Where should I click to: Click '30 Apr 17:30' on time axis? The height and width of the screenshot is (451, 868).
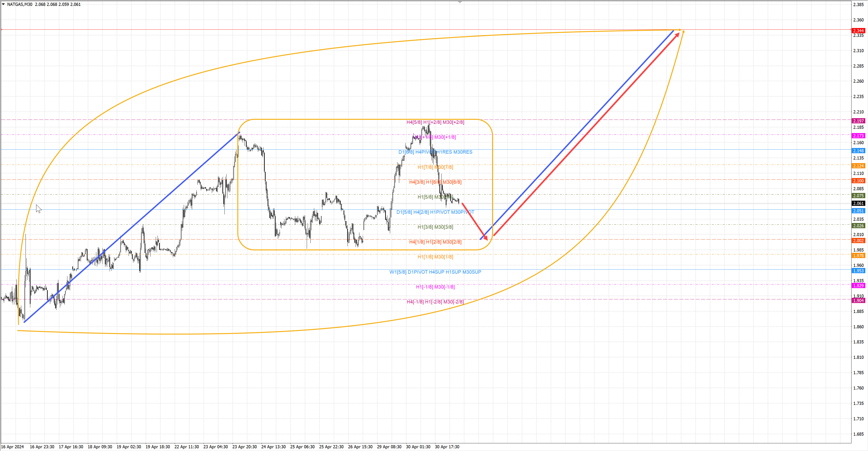(x=447, y=447)
